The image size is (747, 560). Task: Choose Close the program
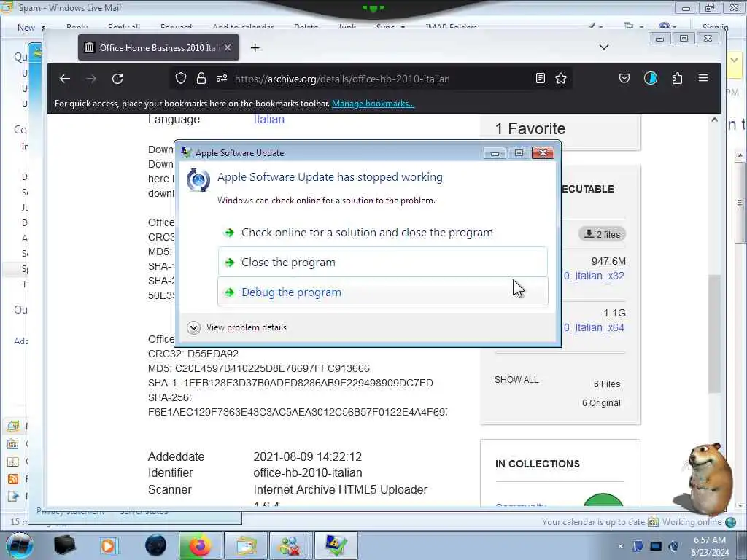(x=382, y=262)
